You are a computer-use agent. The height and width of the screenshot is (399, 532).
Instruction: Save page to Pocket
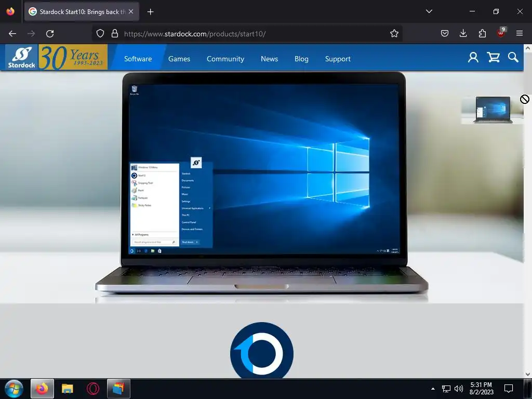click(x=445, y=33)
